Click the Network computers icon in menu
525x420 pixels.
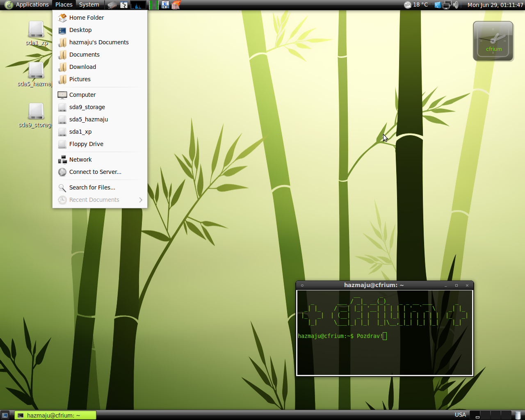tap(62, 160)
